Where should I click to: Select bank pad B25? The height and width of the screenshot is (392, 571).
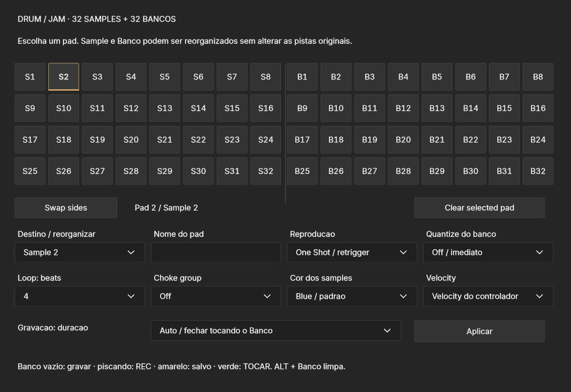pyautogui.click(x=302, y=171)
